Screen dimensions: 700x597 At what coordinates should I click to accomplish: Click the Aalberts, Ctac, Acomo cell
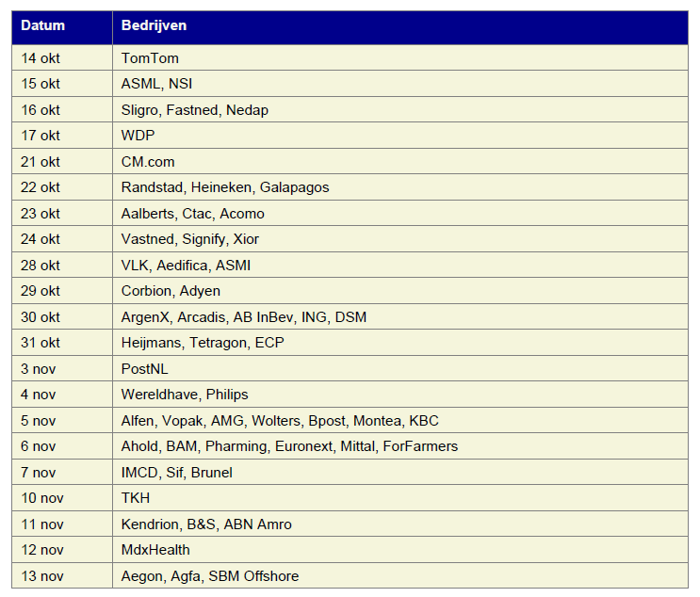(x=192, y=214)
